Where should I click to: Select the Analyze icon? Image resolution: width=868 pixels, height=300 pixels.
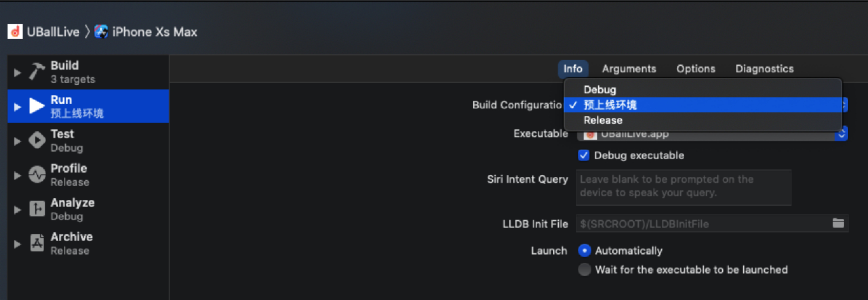coord(37,209)
